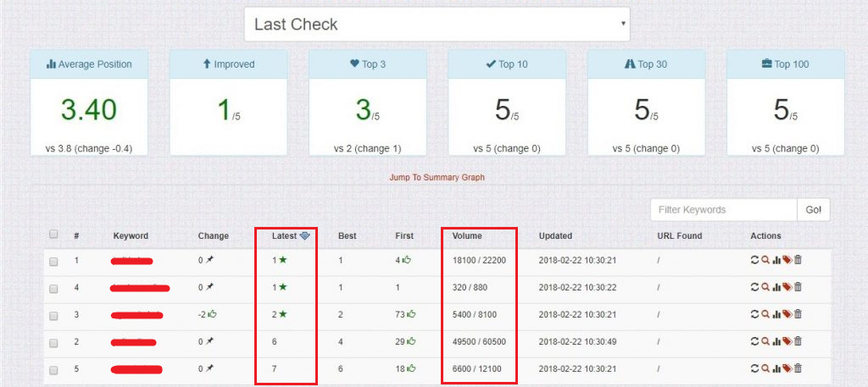Image resolution: width=868 pixels, height=387 pixels.
Task: Tag the keyword with volume 5400 / 8100
Action: click(787, 314)
